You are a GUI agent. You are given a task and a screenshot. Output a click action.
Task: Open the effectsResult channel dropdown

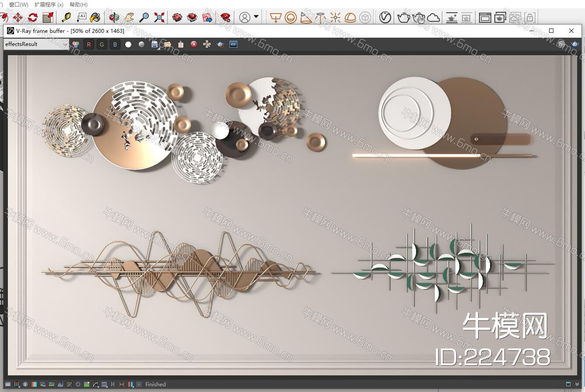tap(65, 44)
